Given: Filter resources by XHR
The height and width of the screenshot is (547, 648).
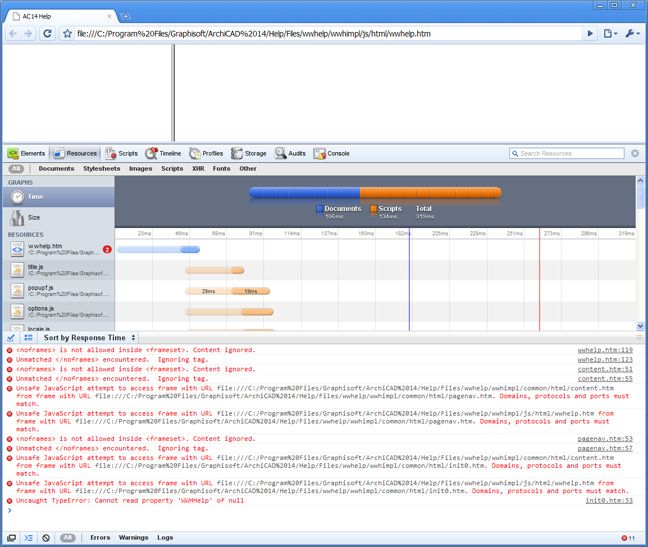Looking at the screenshot, I should 198,169.
